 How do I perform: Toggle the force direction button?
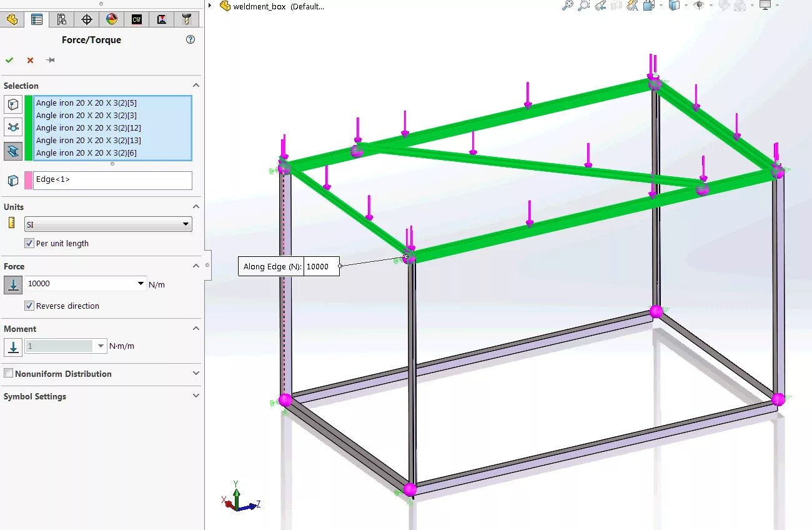(x=13, y=285)
